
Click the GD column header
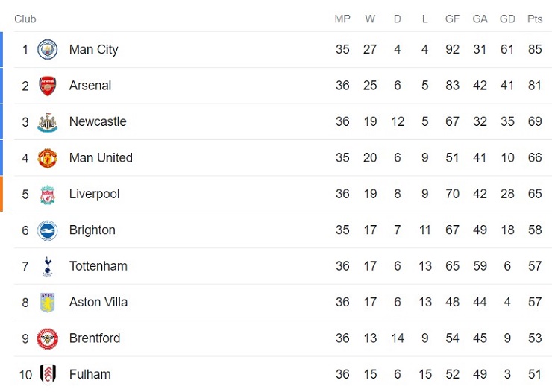507,19
